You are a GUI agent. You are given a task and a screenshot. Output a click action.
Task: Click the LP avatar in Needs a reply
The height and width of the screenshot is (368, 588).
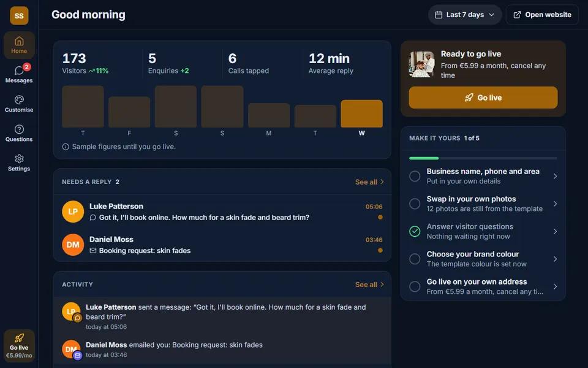[73, 212]
